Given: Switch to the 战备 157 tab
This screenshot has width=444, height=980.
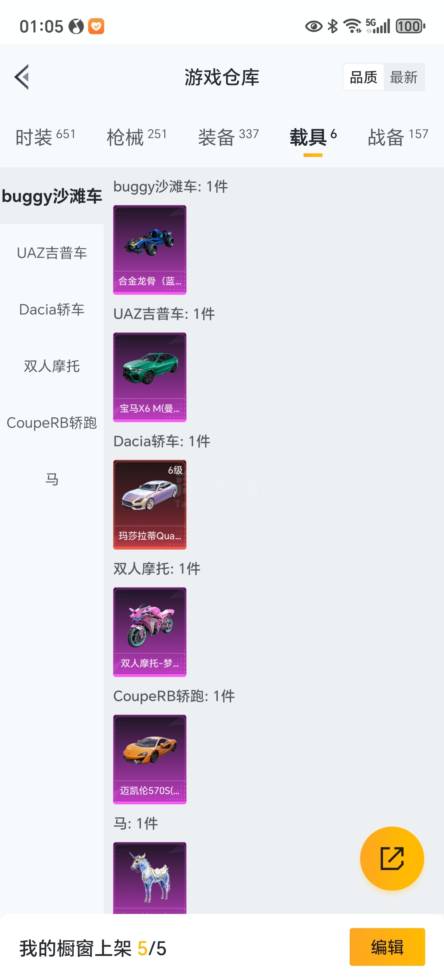Looking at the screenshot, I should pos(398,137).
